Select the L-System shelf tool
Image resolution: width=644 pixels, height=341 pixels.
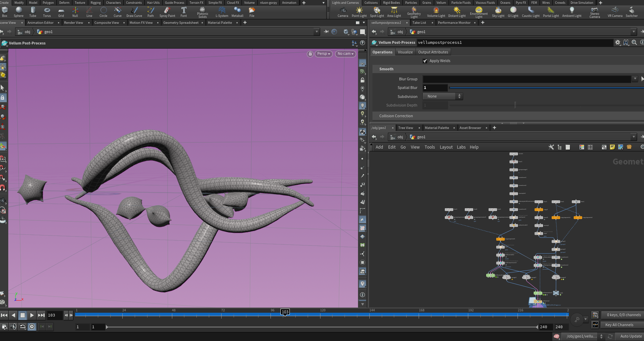point(222,12)
